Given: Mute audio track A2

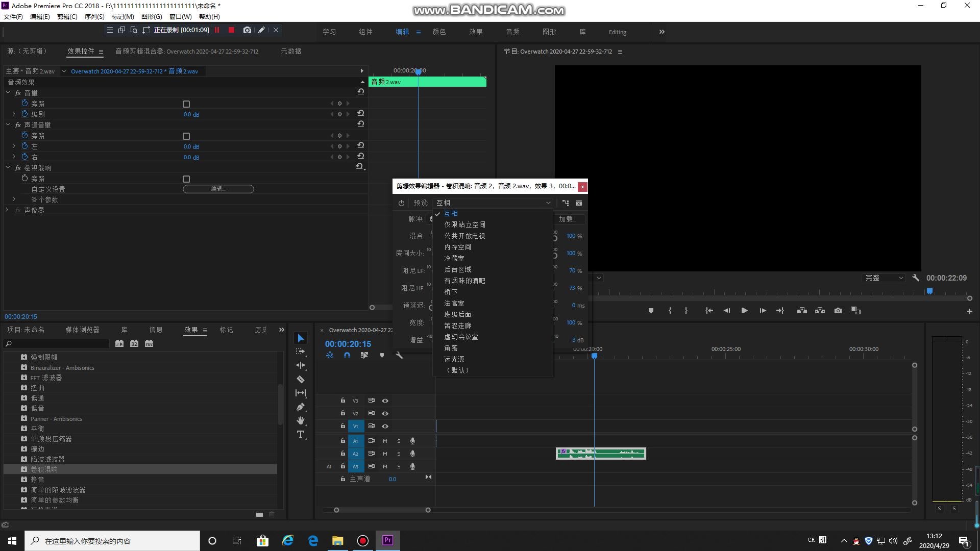Looking at the screenshot, I should 385,454.
